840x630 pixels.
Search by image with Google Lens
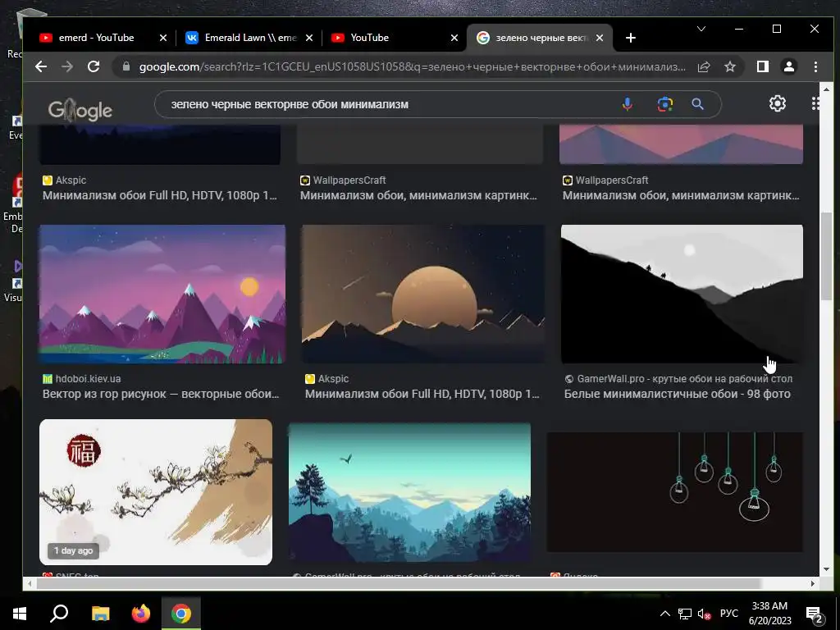click(664, 104)
